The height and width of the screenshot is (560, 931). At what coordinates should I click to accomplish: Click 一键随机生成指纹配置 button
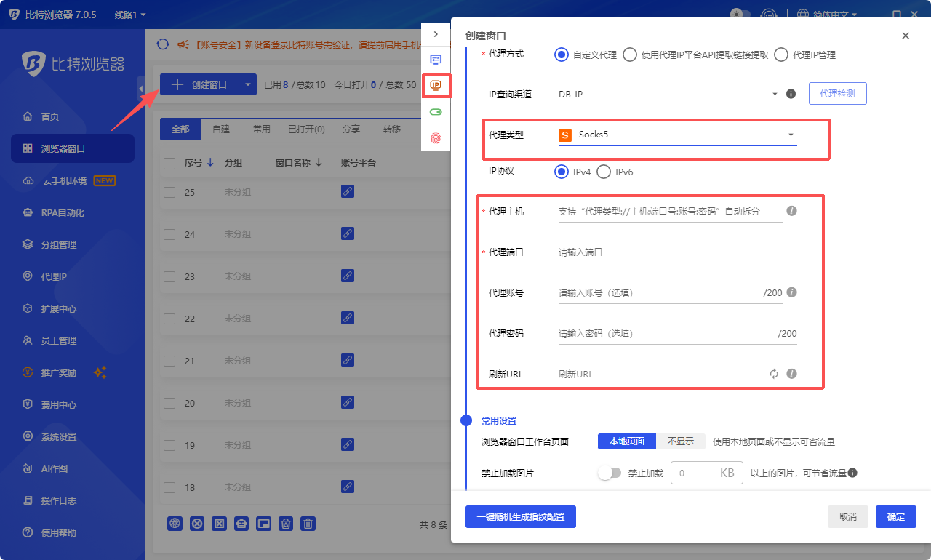[521, 516]
